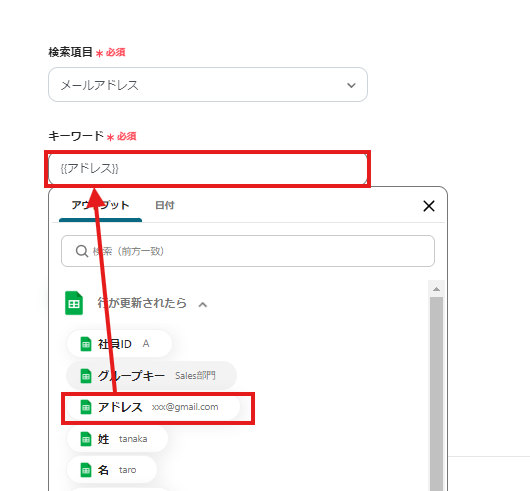530x491 pixels.
Task: Click the sheet icon on 名 chip
Action: click(86, 470)
